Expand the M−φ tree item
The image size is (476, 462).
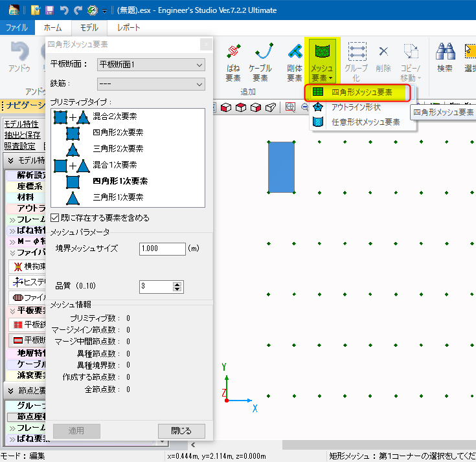click(x=12, y=242)
